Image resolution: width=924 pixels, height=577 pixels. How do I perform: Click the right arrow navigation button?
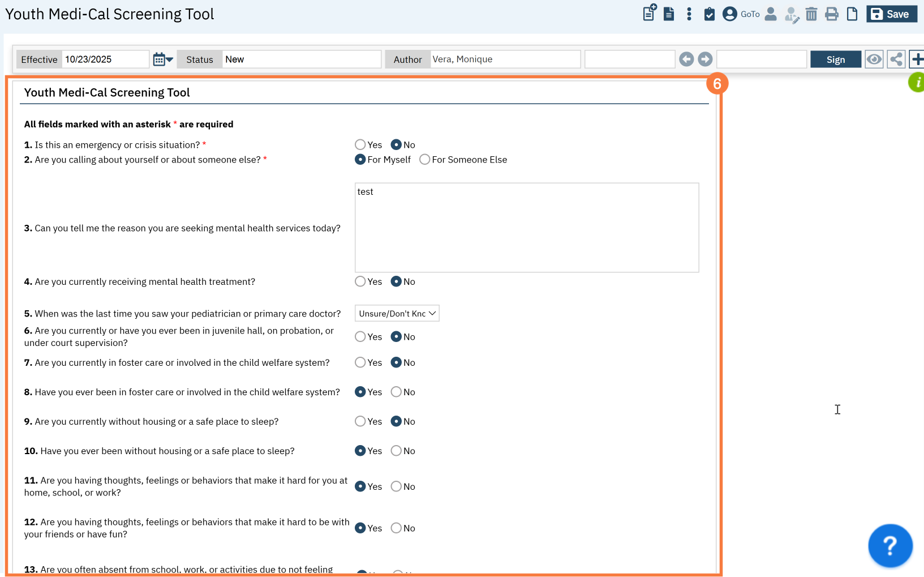point(705,59)
